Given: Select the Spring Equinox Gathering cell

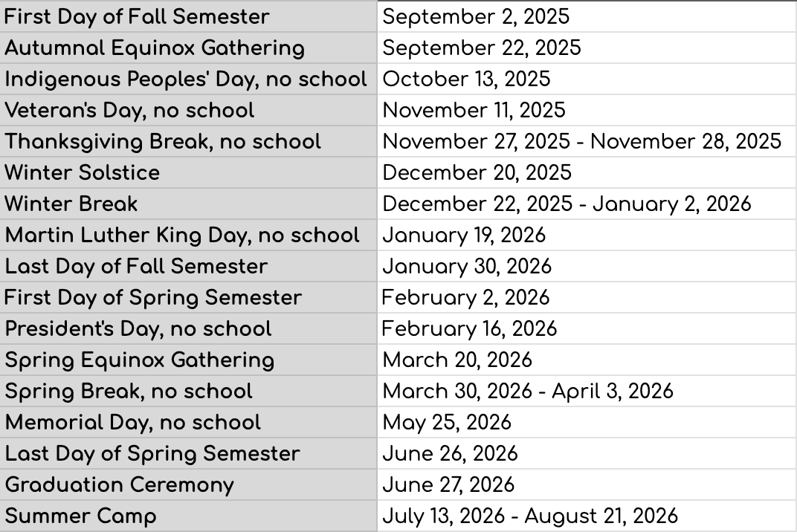Looking at the screenshot, I should click(188, 360).
